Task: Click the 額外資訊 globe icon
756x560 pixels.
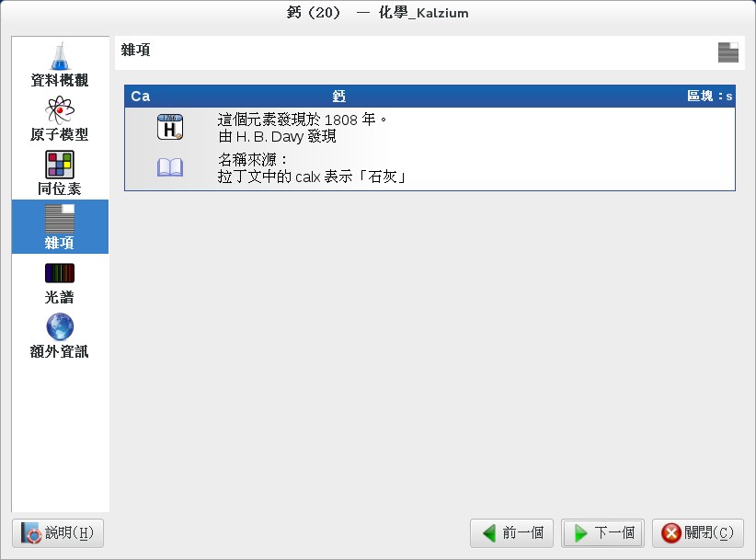Action: 60,326
